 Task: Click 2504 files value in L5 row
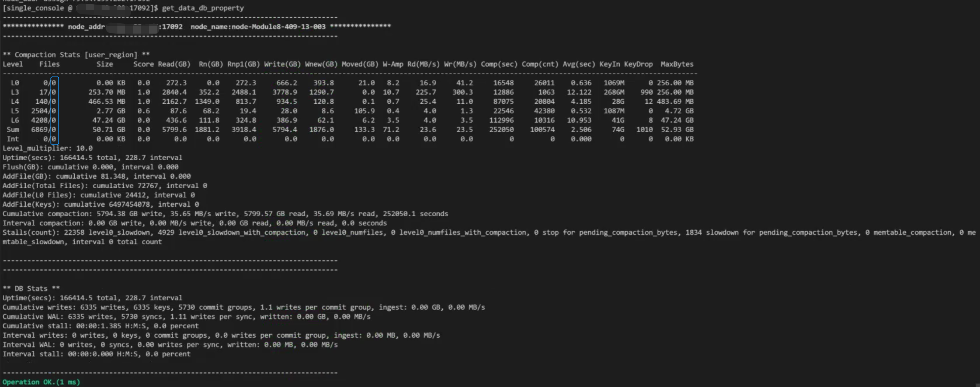[x=39, y=111]
